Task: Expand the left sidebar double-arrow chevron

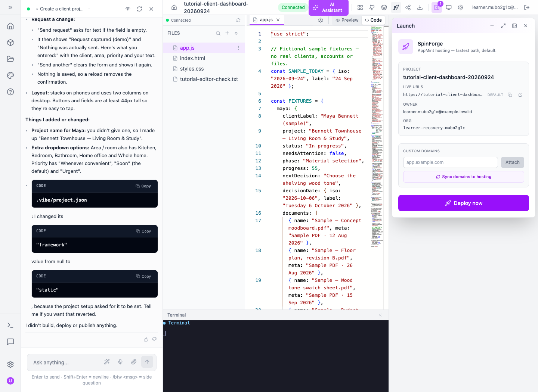Action: click(x=10, y=7)
